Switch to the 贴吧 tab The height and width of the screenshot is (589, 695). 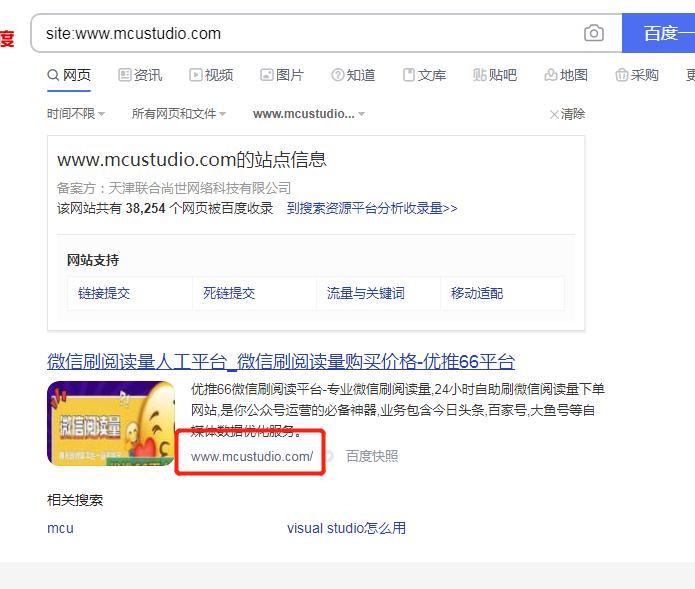(x=495, y=75)
